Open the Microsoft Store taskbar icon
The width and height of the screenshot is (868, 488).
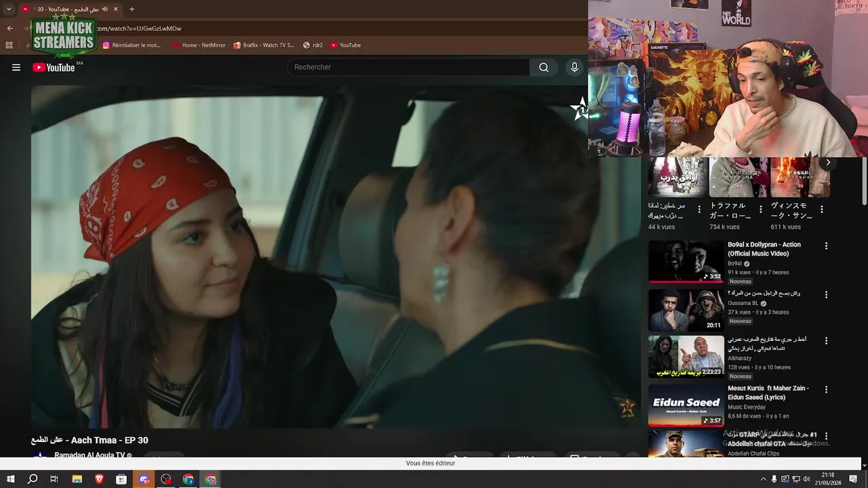pyautogui.click(x=121, y=479)
